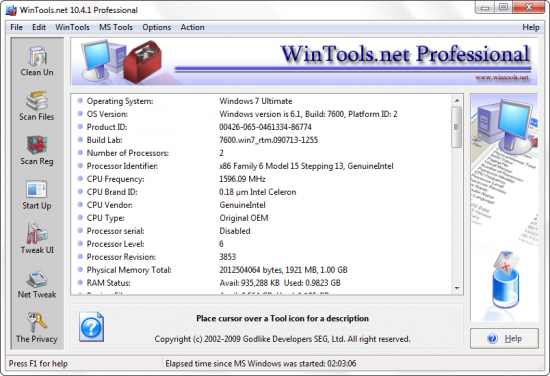Open the Tweak UI tool
Viewport: 550px width, 376px height.
click(x=37, y=239)
